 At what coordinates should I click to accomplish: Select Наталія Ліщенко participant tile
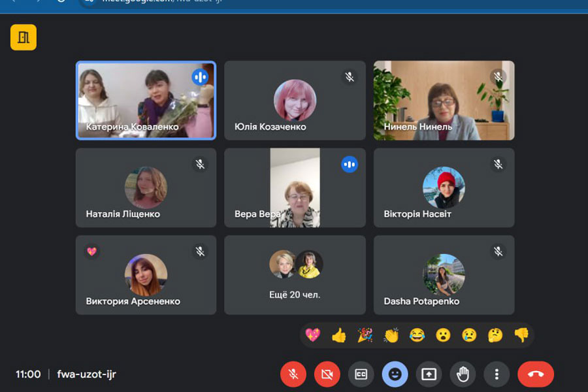146,188
